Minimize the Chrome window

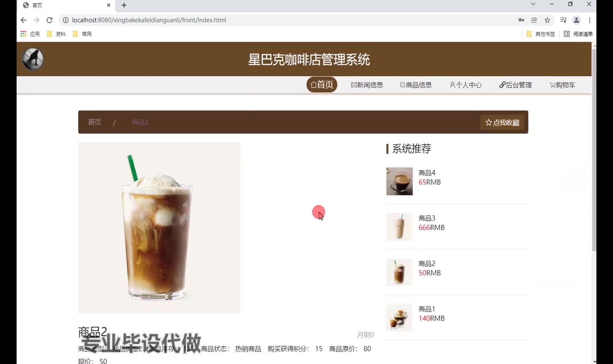(x=552, y=4)
